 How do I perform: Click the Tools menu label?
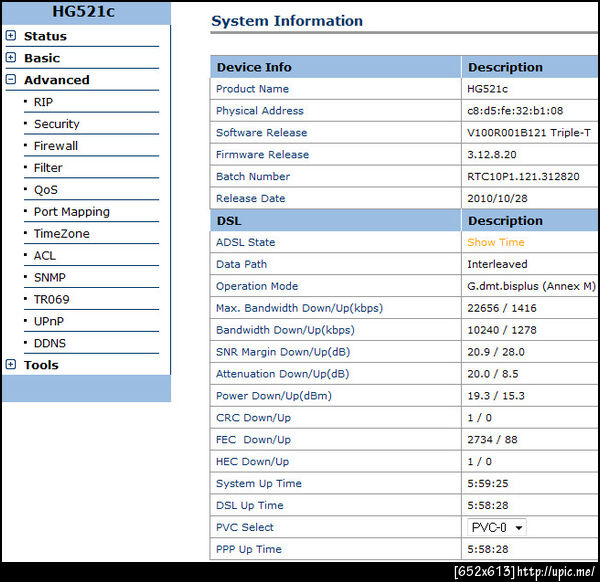point(41,365)
